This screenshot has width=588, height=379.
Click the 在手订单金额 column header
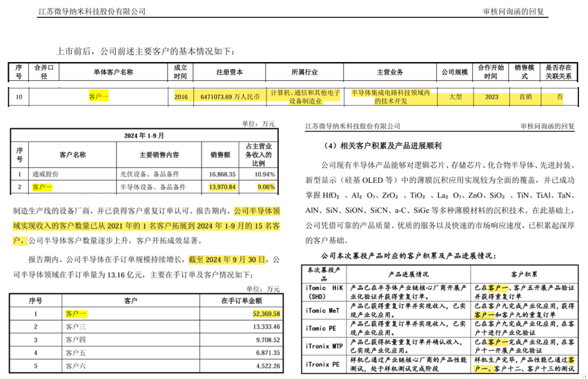tap(242, 301)
